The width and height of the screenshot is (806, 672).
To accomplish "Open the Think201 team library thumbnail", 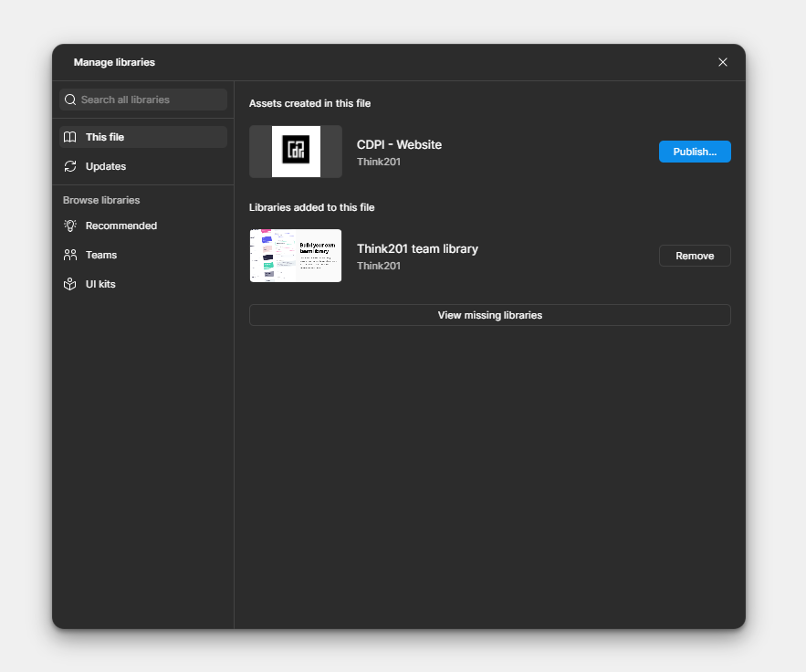I will 296,256.
